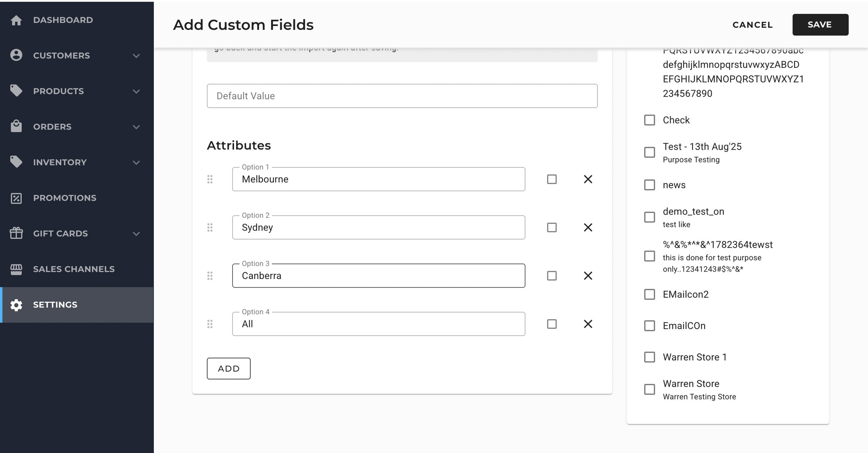Enable the Warren Store 1 checkbox
The width and height of the screenshot is (868, 453).
coord(649,357)
